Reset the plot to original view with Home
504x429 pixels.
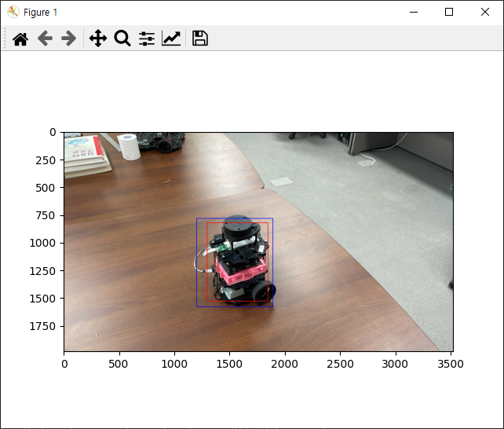(20, 38)
